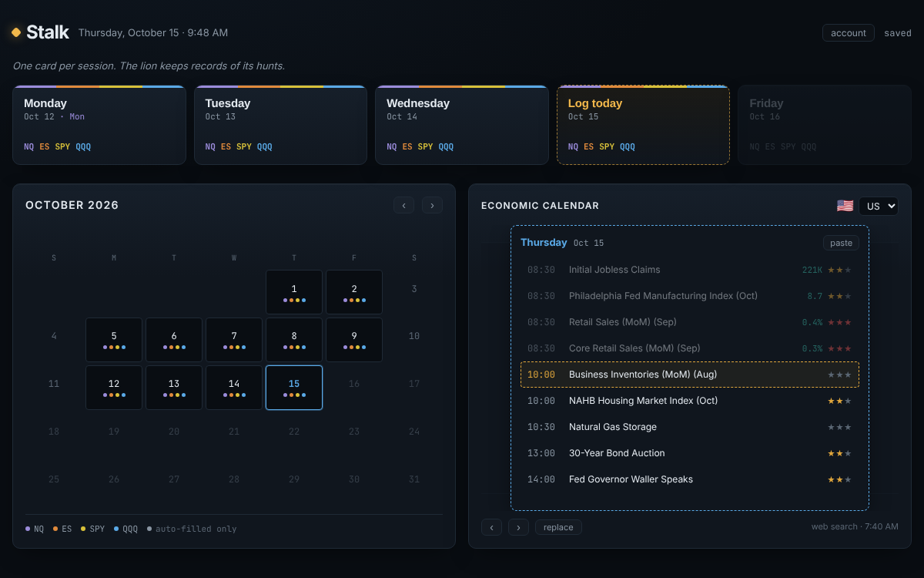This screenshot has width=924, height=578.
Task: Click the star rating for 30-Year Bond Auction
Action: point(839,453)
